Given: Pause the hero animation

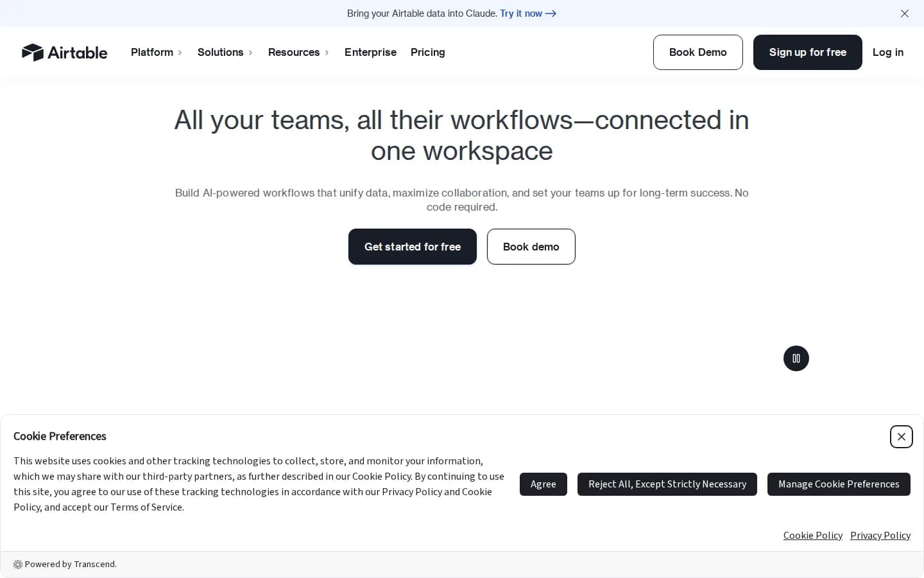Looking at the screenshot, I should [796, 358].
